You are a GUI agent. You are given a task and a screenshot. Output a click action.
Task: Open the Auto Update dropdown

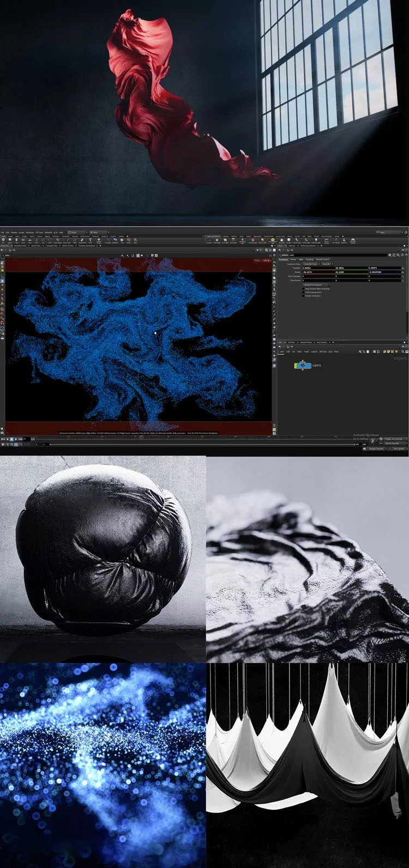(399, 448)
